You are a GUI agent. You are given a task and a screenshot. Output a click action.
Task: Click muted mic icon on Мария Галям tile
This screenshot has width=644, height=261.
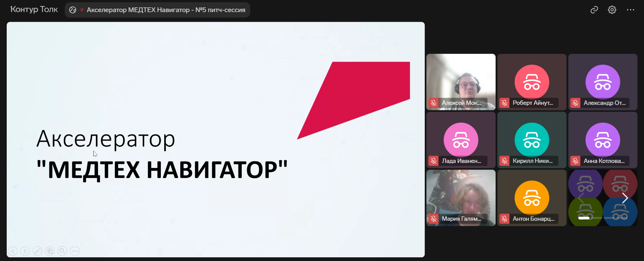coord(433,219)
